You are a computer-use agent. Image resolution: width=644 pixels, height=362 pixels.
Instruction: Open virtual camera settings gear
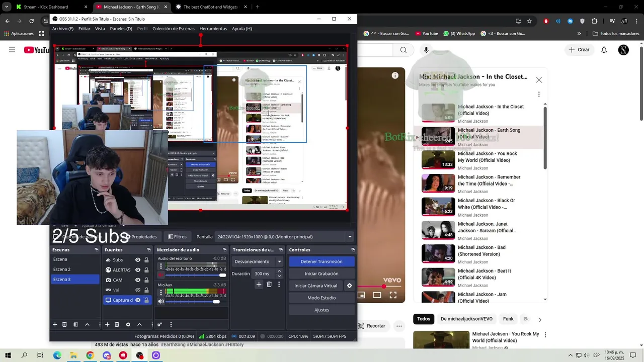[x=349, y=286]
